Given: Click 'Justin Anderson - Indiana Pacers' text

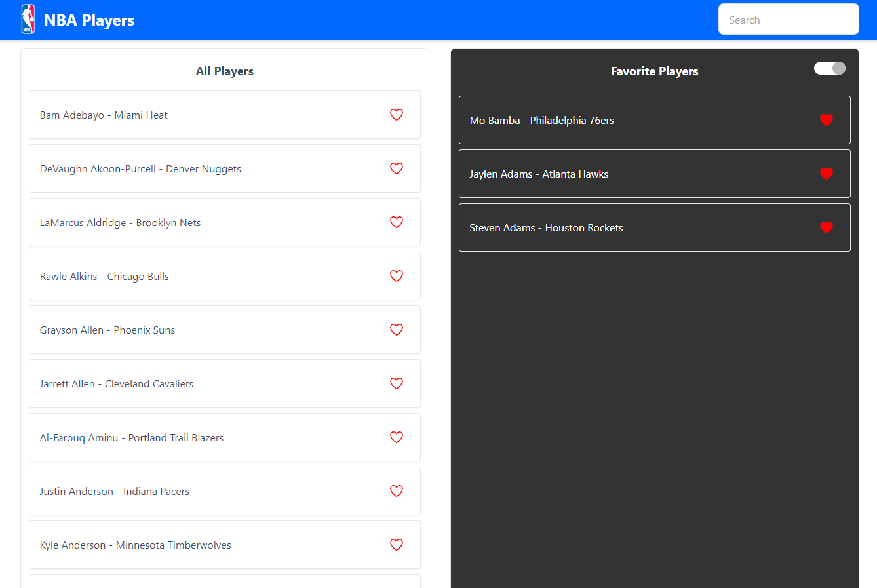Looking at the screenshot, I should (115, 492).
